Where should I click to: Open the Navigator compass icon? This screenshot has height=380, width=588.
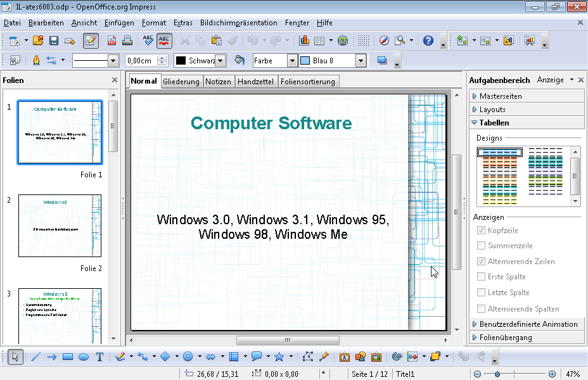point(384,41)
